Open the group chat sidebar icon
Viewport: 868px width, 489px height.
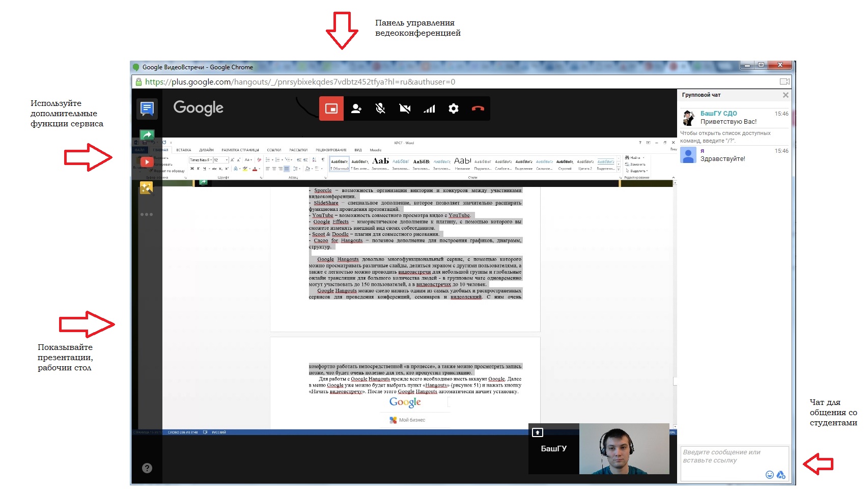click(x=147, y=108)
